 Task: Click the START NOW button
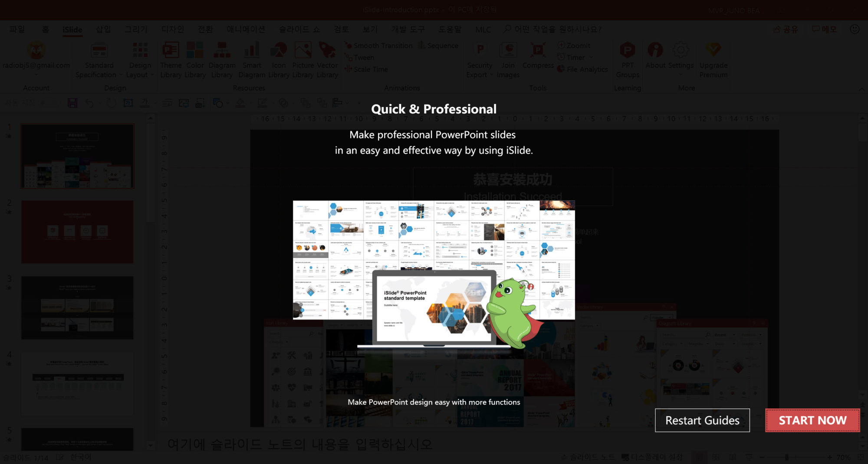812,420
